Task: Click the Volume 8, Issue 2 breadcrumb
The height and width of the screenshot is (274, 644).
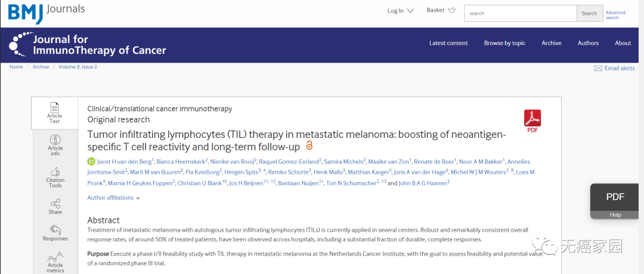Action: pyautogui.click(x=78, y=67)
